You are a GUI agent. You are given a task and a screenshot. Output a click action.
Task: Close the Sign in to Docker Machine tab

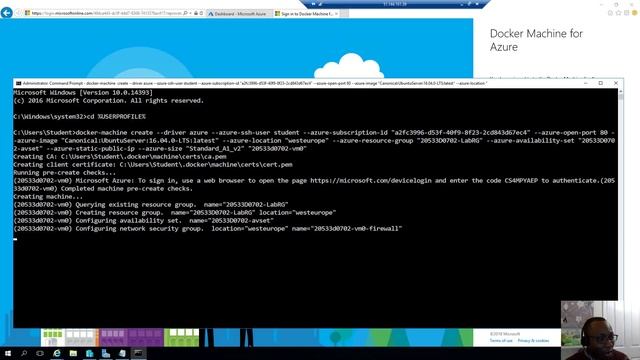click(x=336, y=13)
